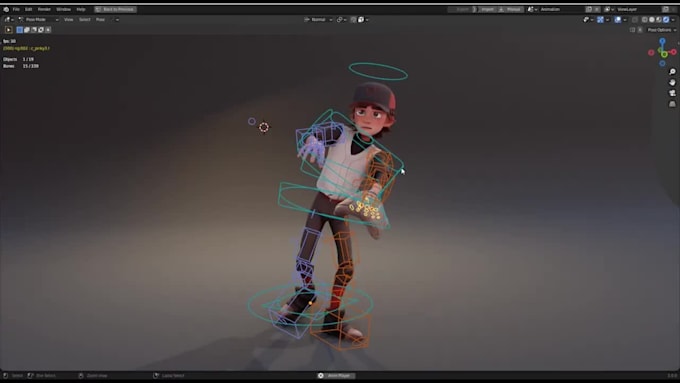Viewport: 680px width, 383px height.
Task: Toggle the camera view icon
Action: pos(672,93)
